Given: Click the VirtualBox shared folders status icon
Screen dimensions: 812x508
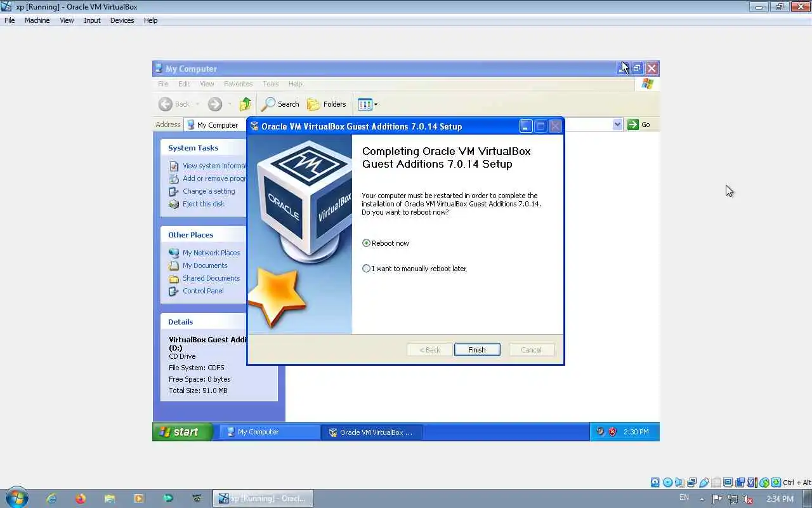Looking at the screenshot, I should [716, 483].
